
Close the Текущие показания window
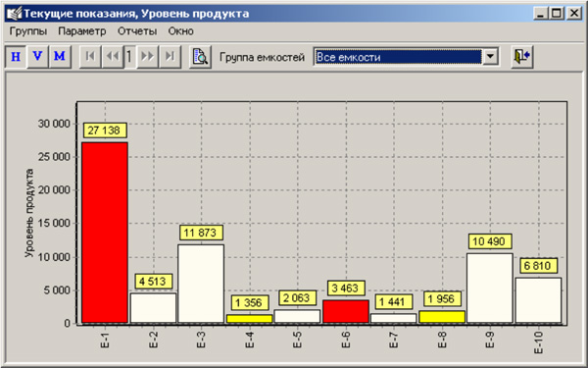pos(573,14)
